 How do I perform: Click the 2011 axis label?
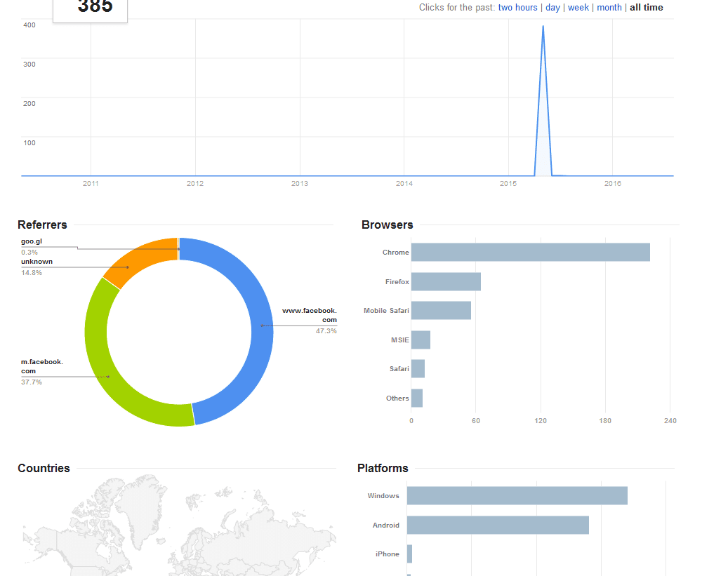point(91,183)
